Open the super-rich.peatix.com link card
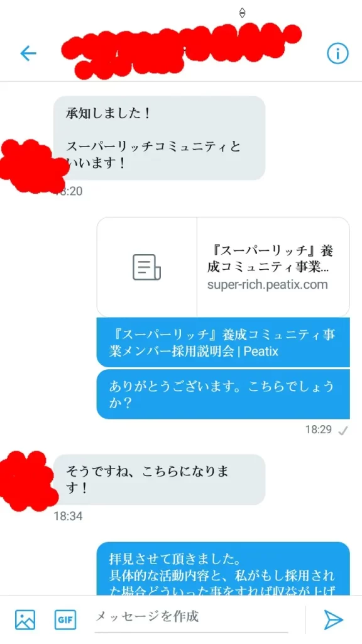Viewport: 362px width, 644px height. click(x=223, y=267)
